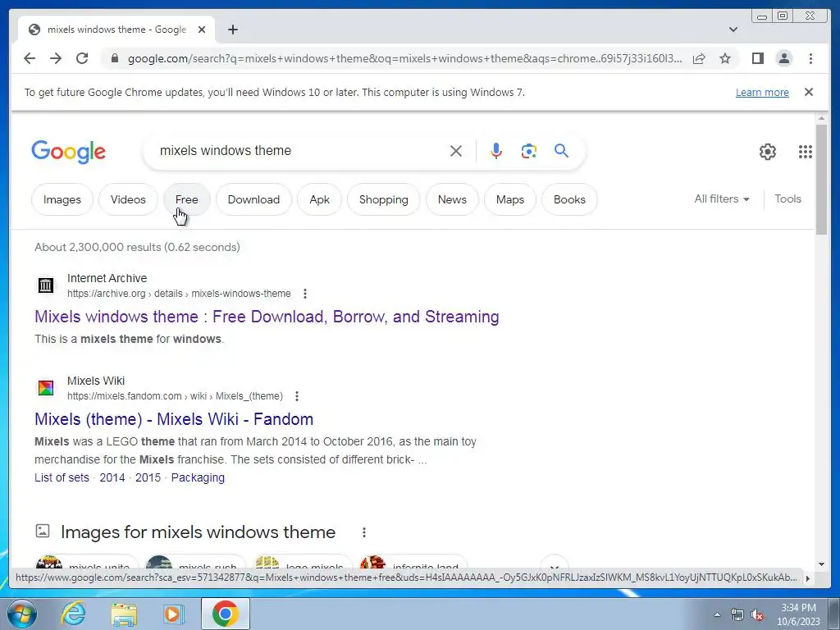Open the 2014 sitelink
The image size is (840, 630).
tap(112, 477)
